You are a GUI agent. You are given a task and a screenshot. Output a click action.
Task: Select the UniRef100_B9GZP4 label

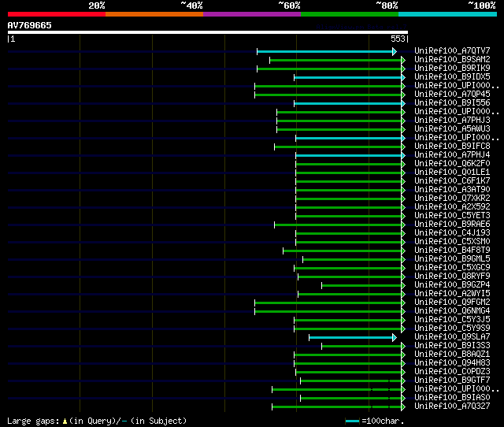point(452,285)
